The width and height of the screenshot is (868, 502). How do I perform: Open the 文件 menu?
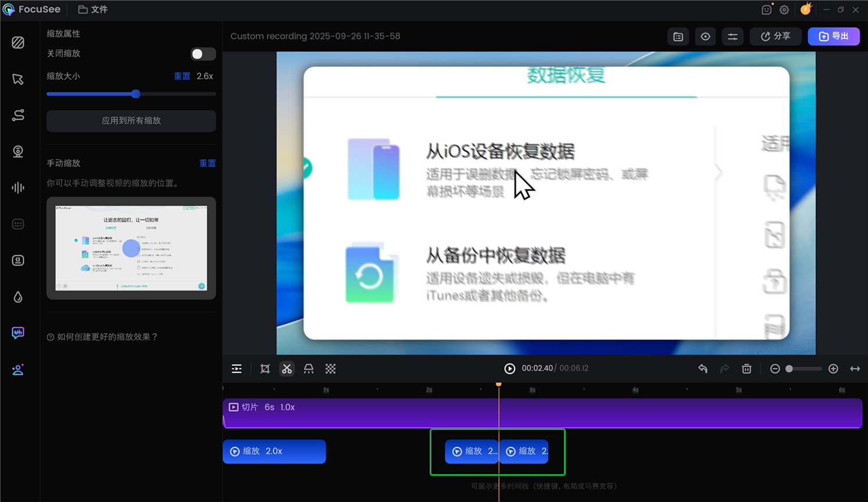click(93, 9)
